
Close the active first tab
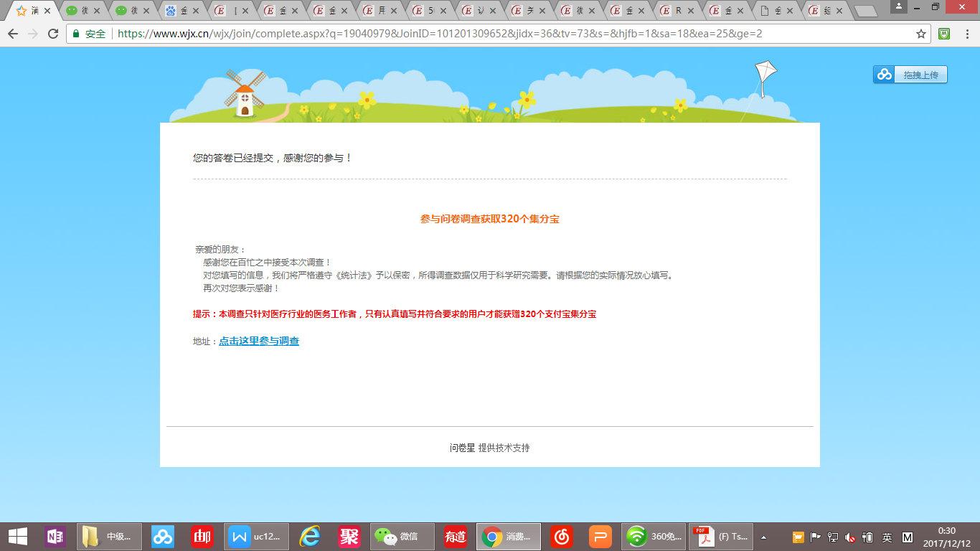point(47,11)
